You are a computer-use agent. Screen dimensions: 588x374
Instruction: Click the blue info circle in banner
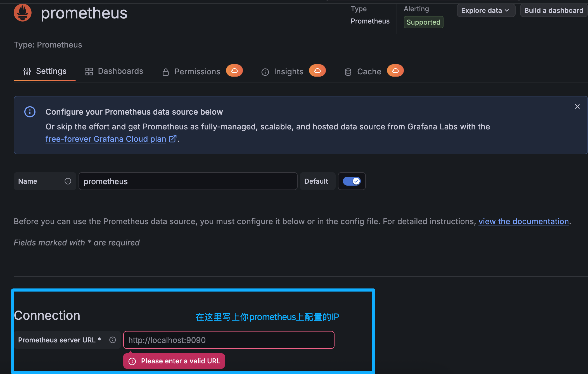30,112
